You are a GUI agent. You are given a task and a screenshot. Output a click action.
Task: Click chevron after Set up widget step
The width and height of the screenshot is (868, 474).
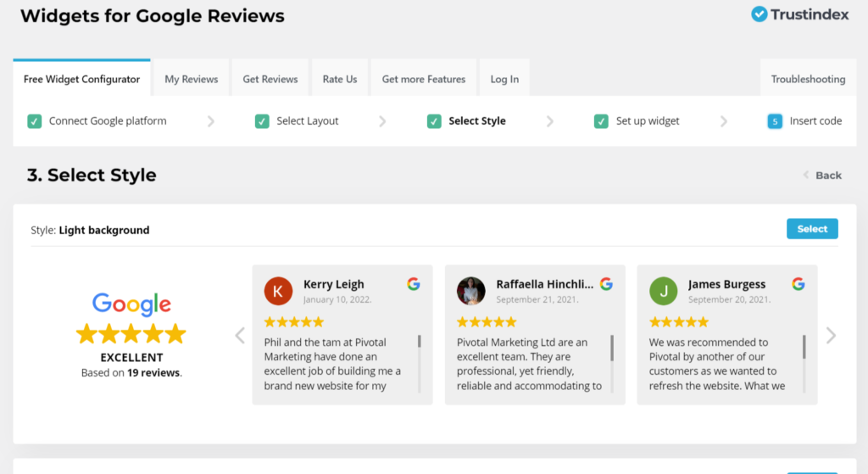click(x=724, y=121)
